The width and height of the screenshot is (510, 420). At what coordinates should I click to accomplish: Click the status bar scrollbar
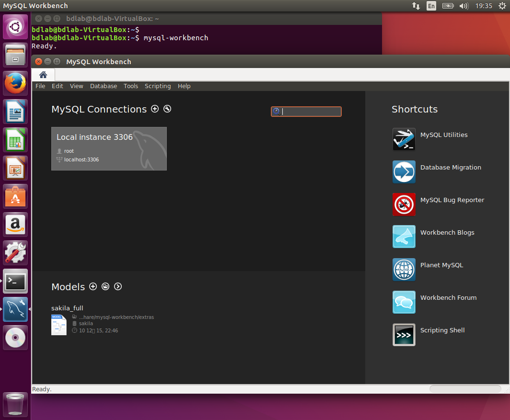pyautogui.click(x=465, y=389)
